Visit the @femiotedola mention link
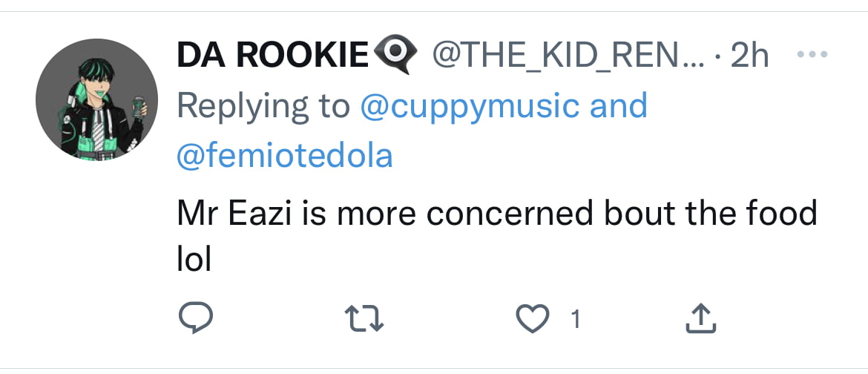This screenshot has width=868, height=374. (x=285, y=156)
